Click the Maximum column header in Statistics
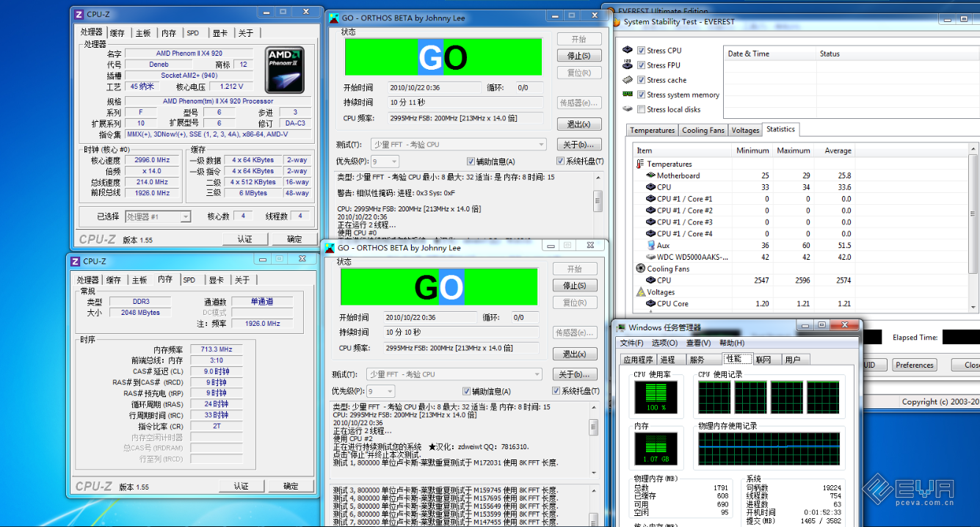The width and height of the screenshot is (980, 527). point(793,150)
